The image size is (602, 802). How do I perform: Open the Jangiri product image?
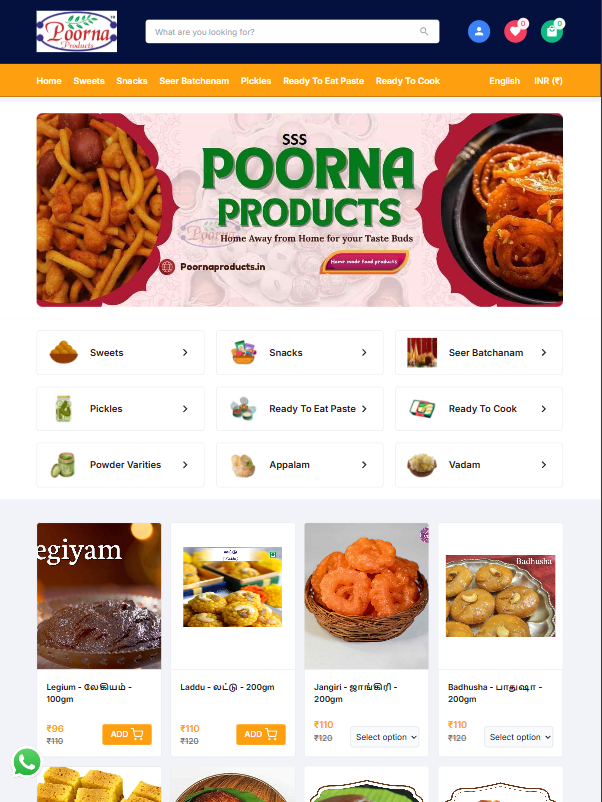tap(366, 596)
